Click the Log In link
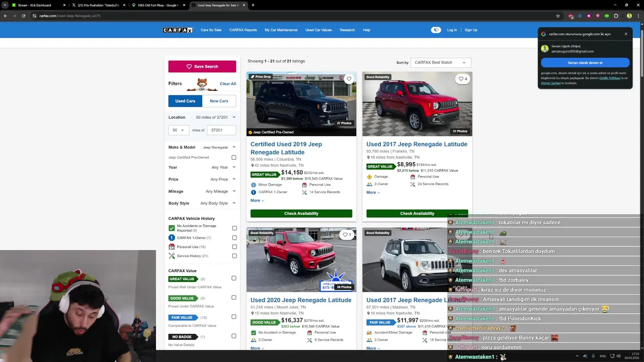The width and height of the screenshot is (644, 362). click(452, 30)
